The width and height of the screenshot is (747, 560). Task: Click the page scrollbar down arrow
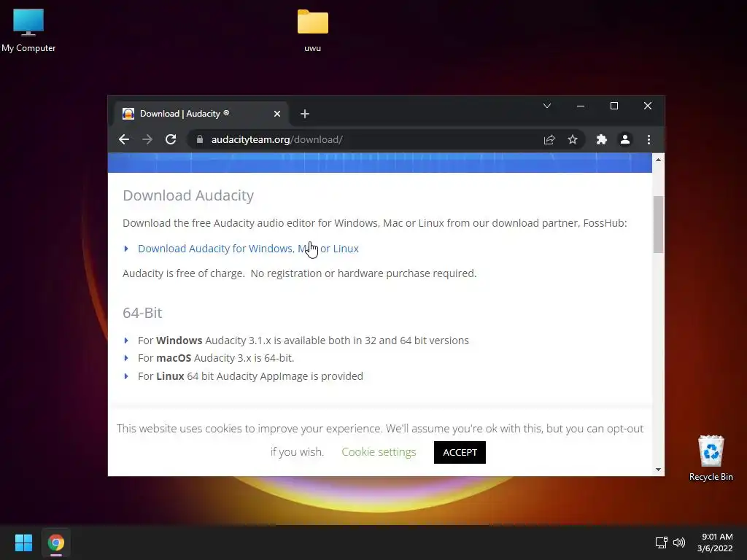pos(659,470)
